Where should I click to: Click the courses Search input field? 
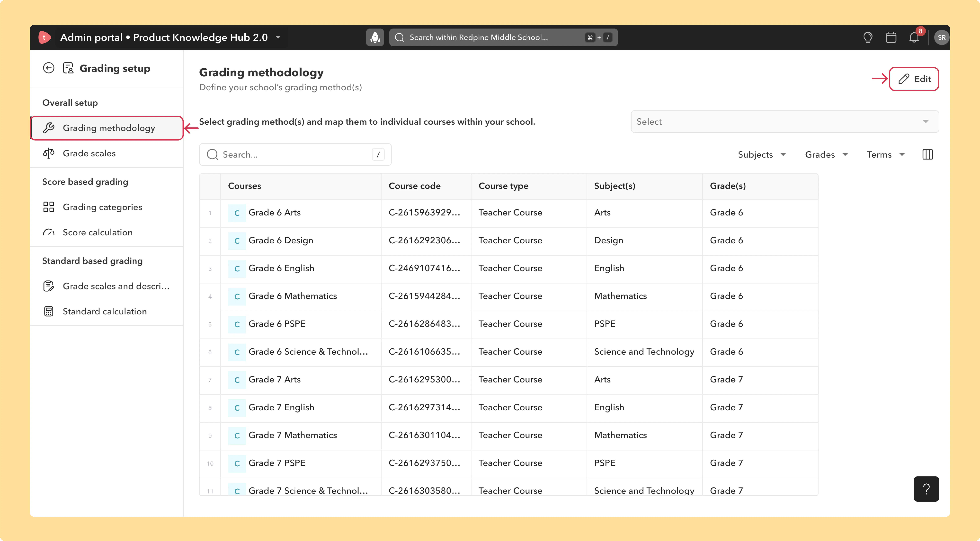[295, 155]
